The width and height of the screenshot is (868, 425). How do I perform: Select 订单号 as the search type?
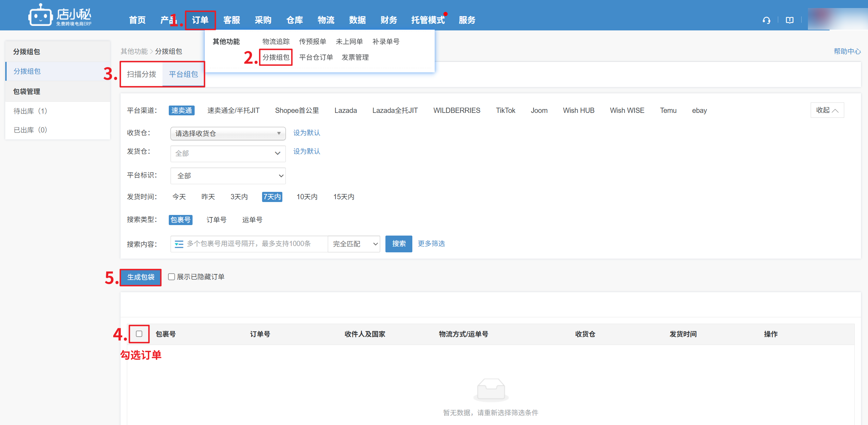coord(216,220)
